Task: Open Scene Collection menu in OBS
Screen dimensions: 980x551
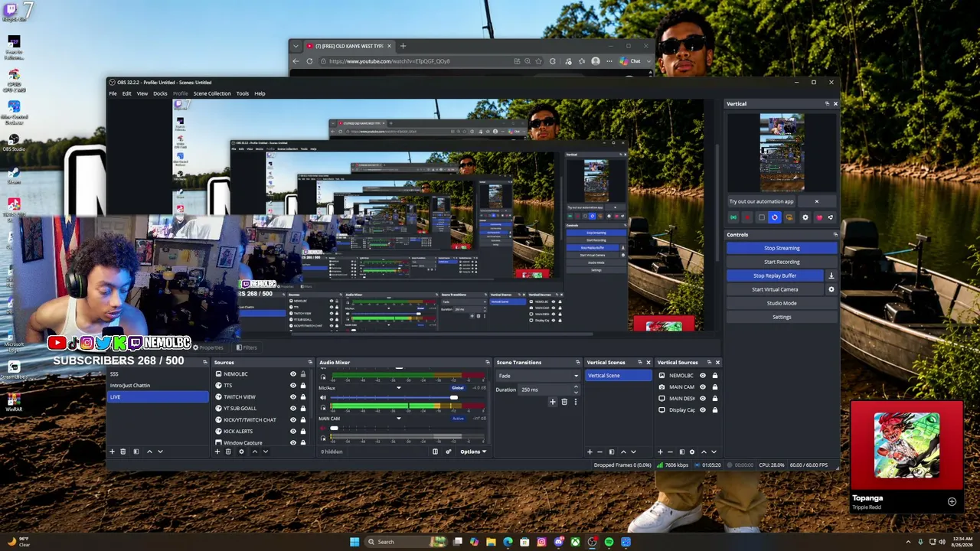Action: [x=212, y=93]
